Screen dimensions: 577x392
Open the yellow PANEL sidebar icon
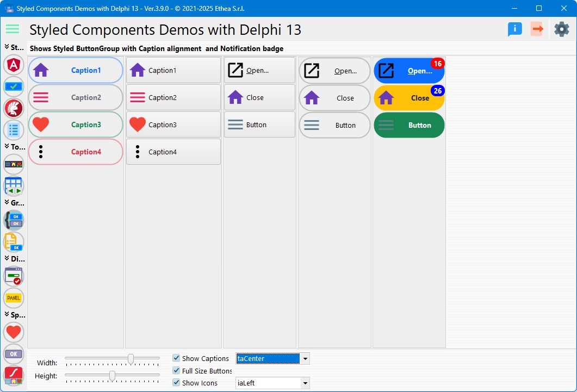click(14, 297)
